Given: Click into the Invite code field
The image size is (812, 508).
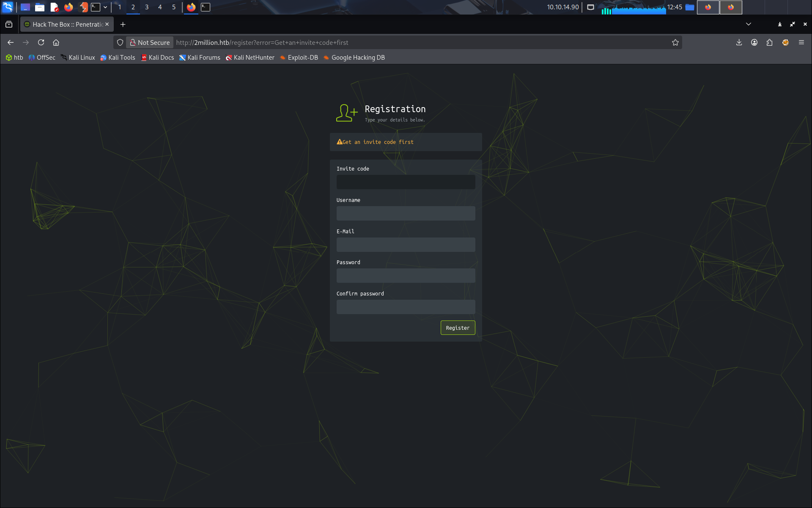Looking at the screenshot, I should (406, 182).
